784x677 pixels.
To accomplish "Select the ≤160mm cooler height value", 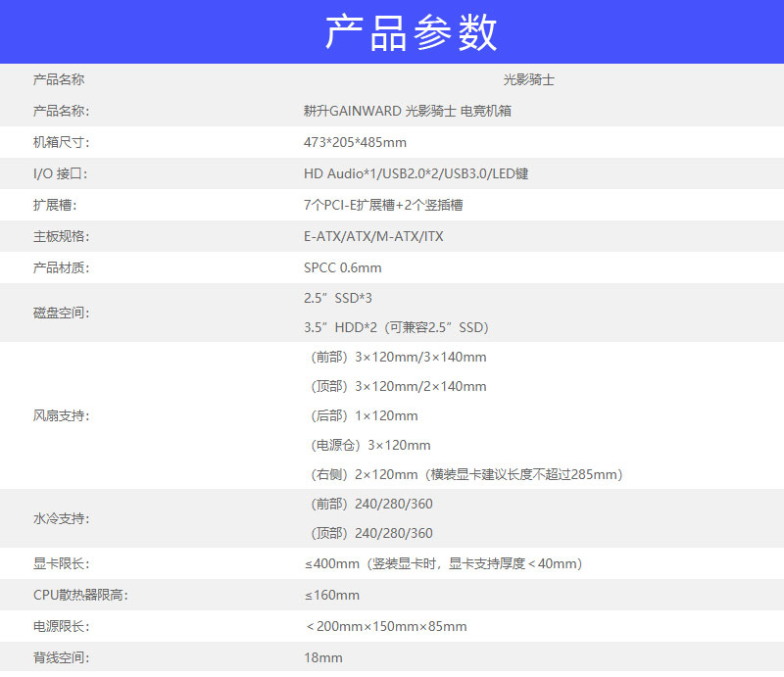I will [x=332, y=596].
